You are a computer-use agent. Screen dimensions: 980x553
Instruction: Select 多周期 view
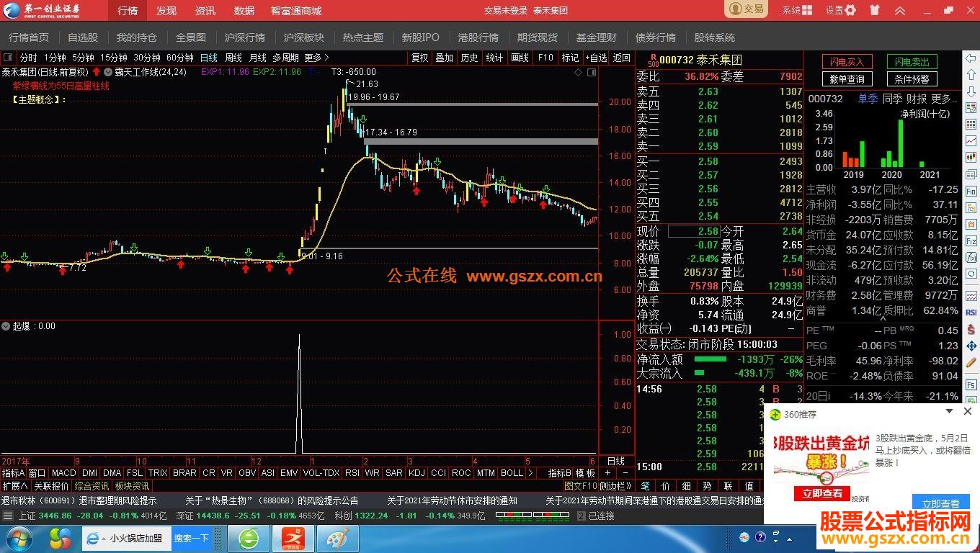pyautogui.click(x=285, y=58)
